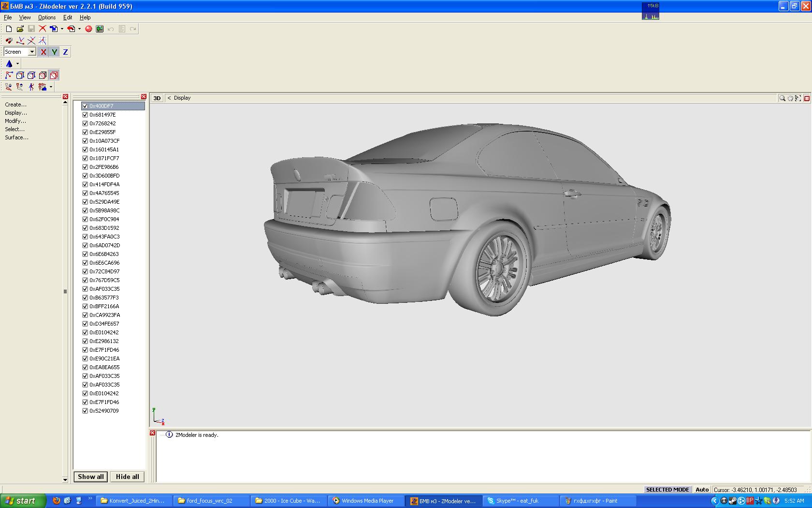Toggle the Z axis button
The width and height of the screenshot is (812, 508).
(x=65, y=52)
